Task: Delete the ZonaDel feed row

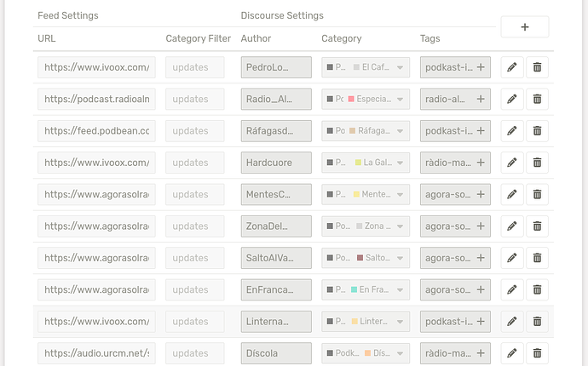Action: click(x=538, y=226)
